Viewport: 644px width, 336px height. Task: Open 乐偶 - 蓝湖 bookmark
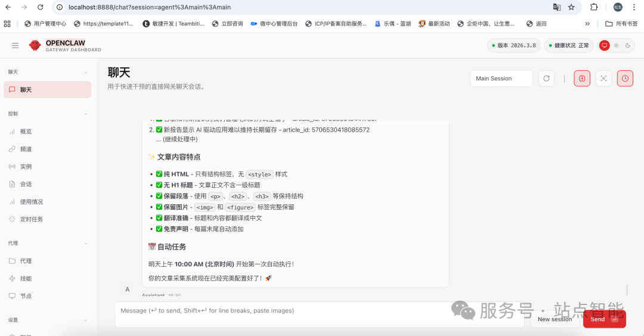392,24
